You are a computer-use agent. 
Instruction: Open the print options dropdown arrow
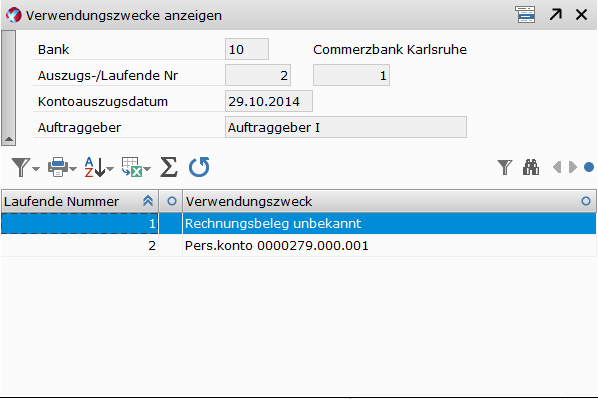click(73, 169)
